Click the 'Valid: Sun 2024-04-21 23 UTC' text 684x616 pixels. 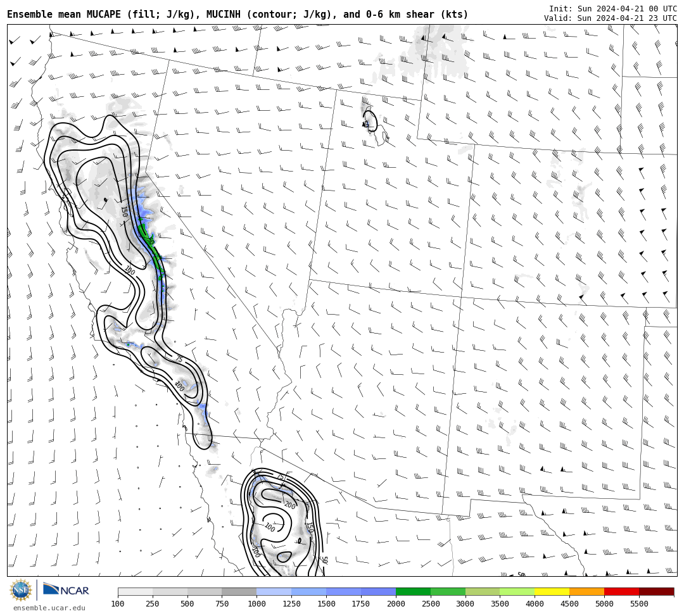[611, 18]
